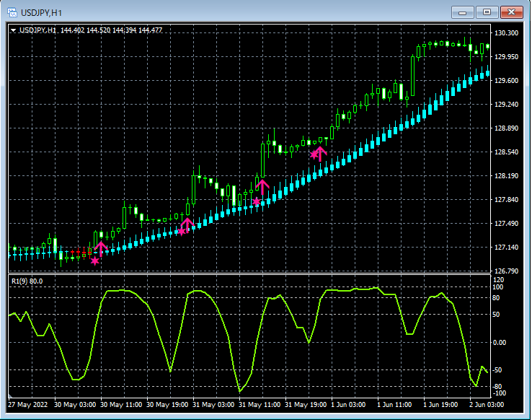Click the pink up arrow near 30 May 11:00
The image size is (532, 420).
(101, 249)
